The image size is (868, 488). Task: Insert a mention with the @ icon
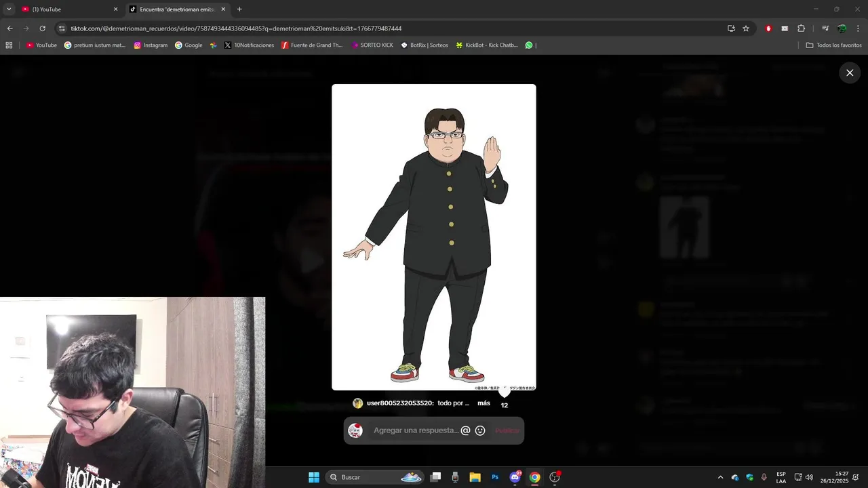(x=465, y=430)
